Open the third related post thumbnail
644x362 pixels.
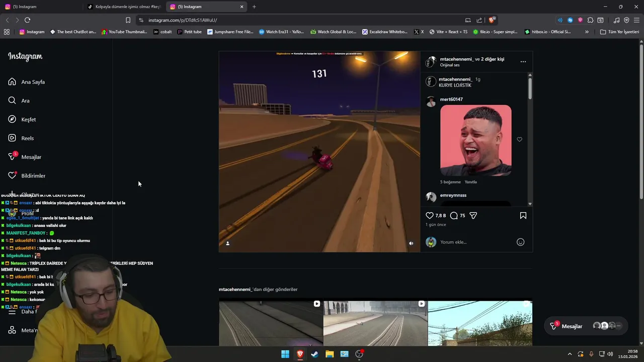click(480, 323)
